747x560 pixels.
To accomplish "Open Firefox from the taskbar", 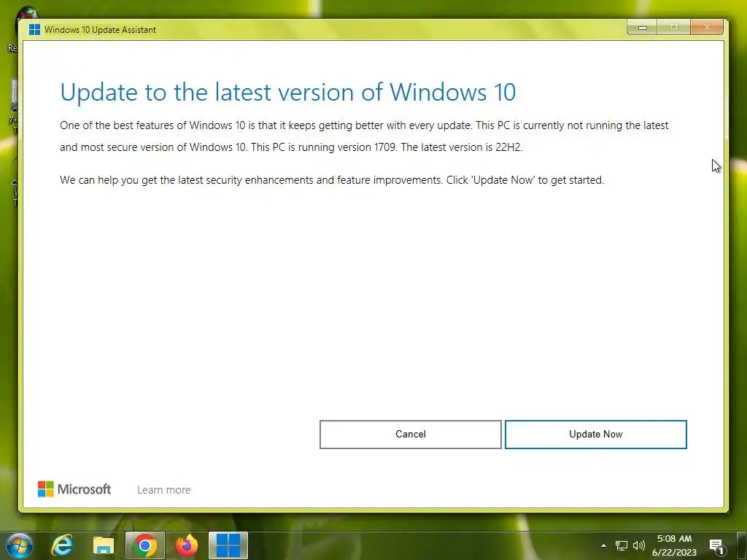I will tap(186, 545).
